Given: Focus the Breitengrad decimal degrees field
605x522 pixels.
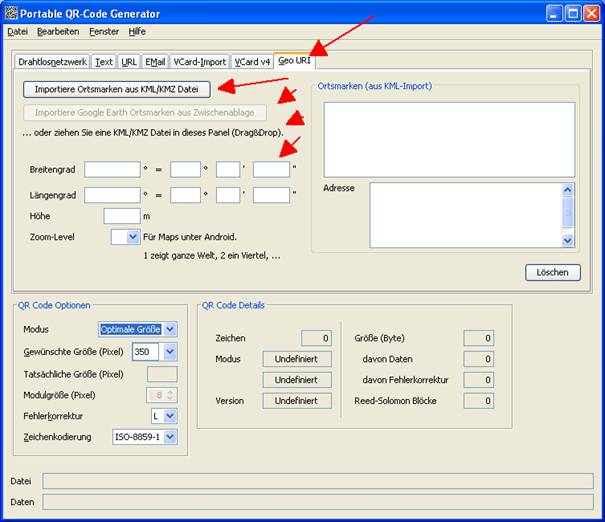Looking at the screenshot, I should coord(112,169).
